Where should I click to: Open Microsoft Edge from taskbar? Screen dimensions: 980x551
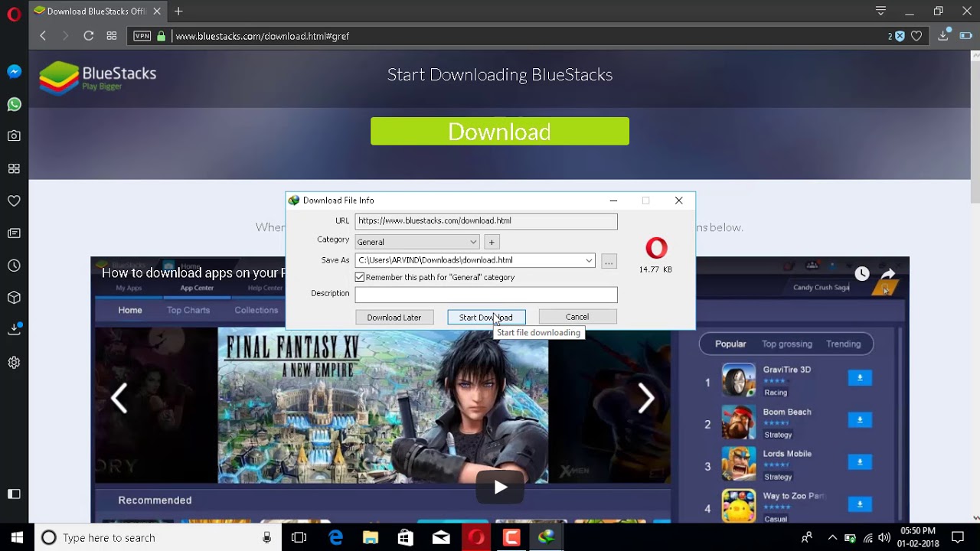tap(335, 537)
